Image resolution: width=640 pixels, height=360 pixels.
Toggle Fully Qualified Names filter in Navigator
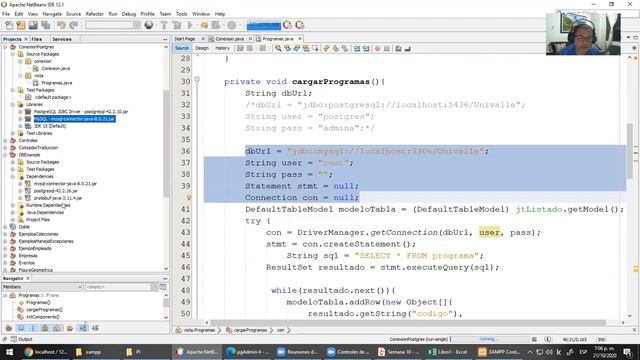coord(70,328)
